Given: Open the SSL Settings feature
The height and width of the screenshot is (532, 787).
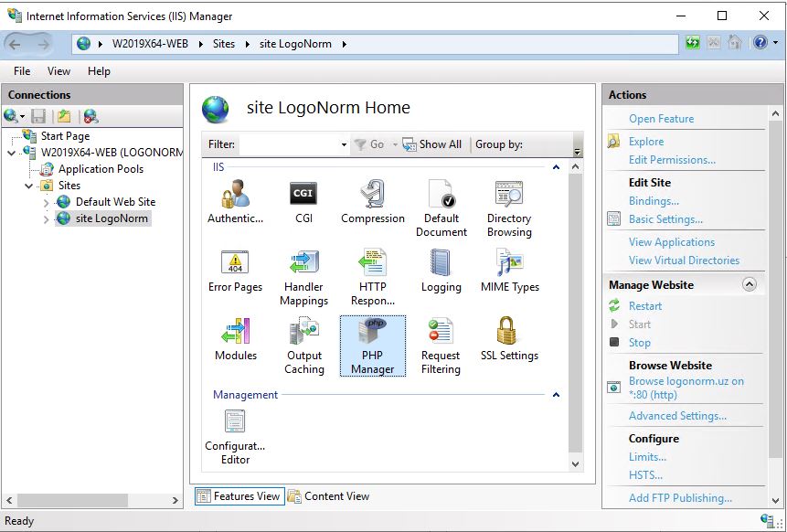Looking at the screenshot, I should 509,339.
